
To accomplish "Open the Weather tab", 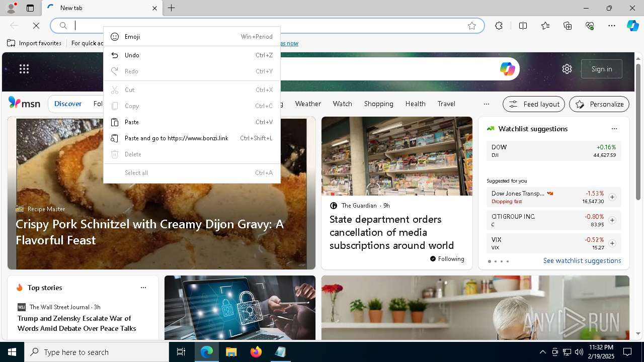I will pos(308,104).
